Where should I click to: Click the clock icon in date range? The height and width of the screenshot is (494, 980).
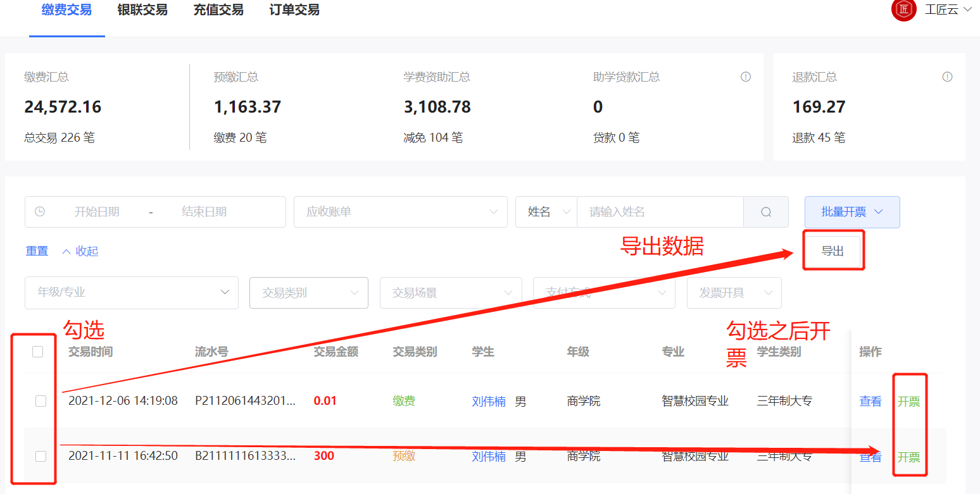click(x=40, y=212)
